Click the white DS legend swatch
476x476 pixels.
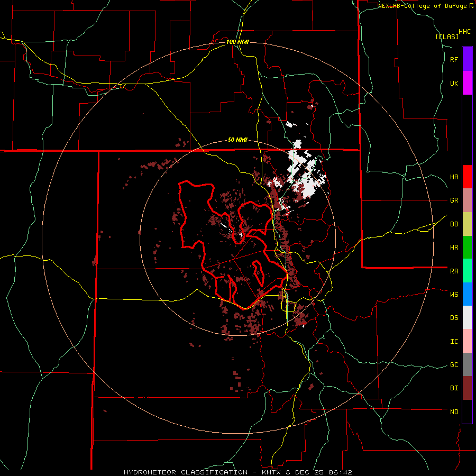tap(467, 317)
